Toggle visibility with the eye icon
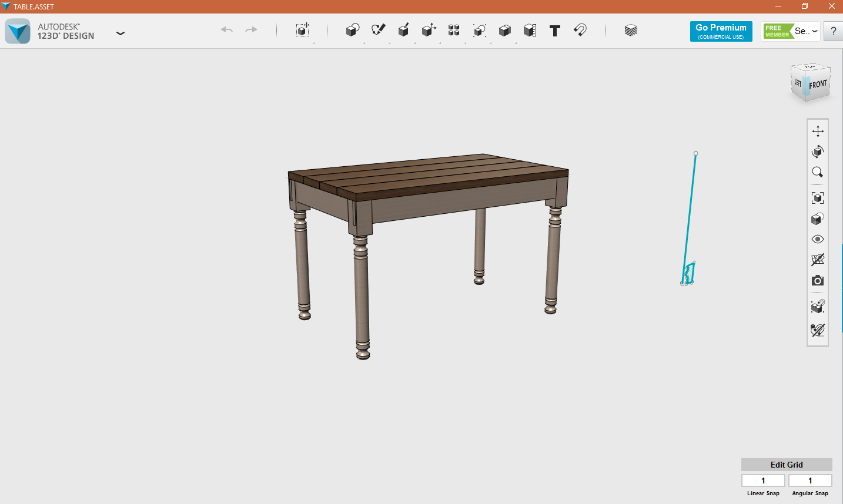The width and height of the screenshot is (843, 504). click(818, 239)
